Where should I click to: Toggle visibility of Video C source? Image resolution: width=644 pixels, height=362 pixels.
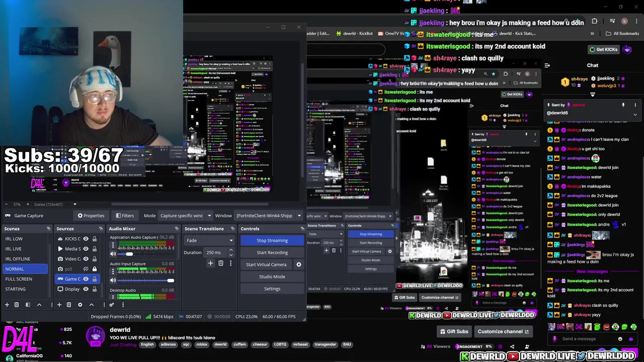pos(86,259)
